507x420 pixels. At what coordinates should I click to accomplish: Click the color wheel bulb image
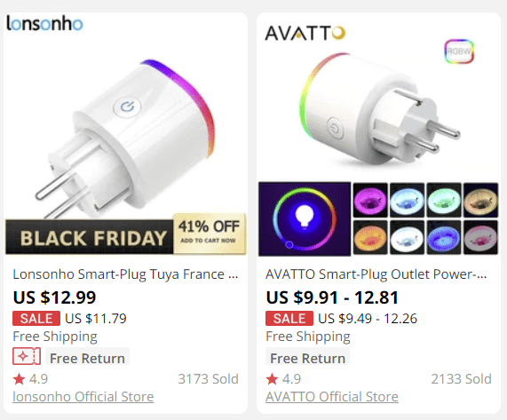click(x=305, y=219)
